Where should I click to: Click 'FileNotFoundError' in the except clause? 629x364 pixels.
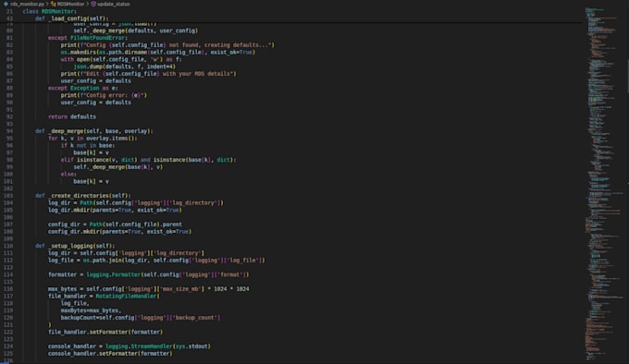(97, 38)
